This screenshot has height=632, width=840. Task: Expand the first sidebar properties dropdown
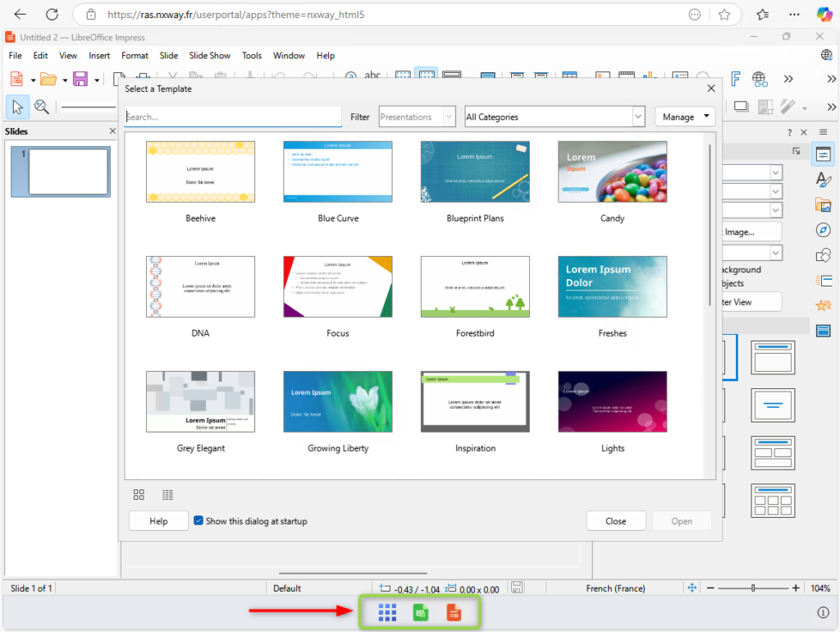pyautogui.click(x=776, y=172)
